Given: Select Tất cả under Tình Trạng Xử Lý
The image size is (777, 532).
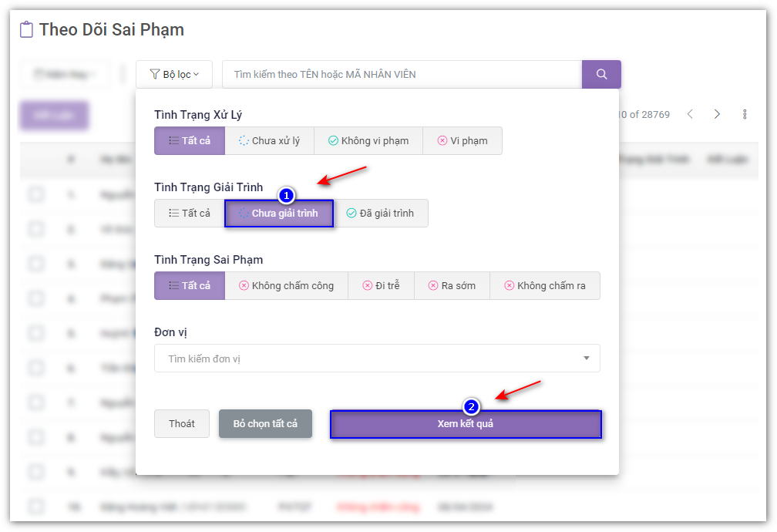Looking at the screenshot, I should point(190,141).
